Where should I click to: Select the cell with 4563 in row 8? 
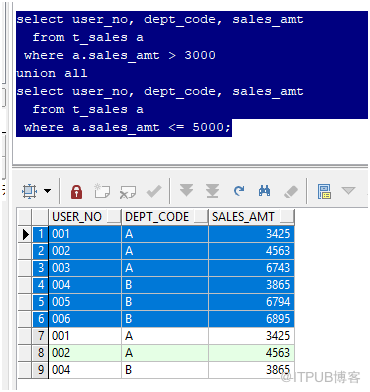pos(252,353)
